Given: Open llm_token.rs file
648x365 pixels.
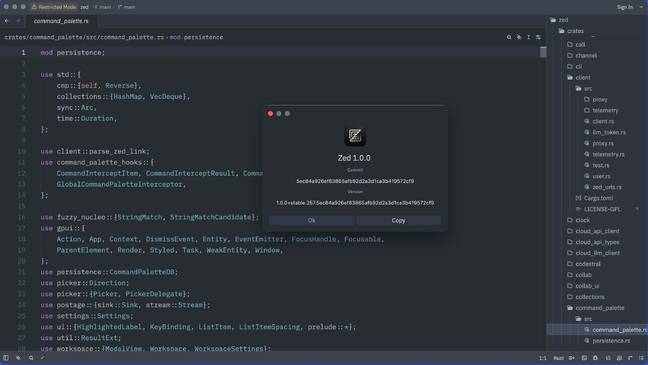Looking at the screenshot, I should [605, 132].
